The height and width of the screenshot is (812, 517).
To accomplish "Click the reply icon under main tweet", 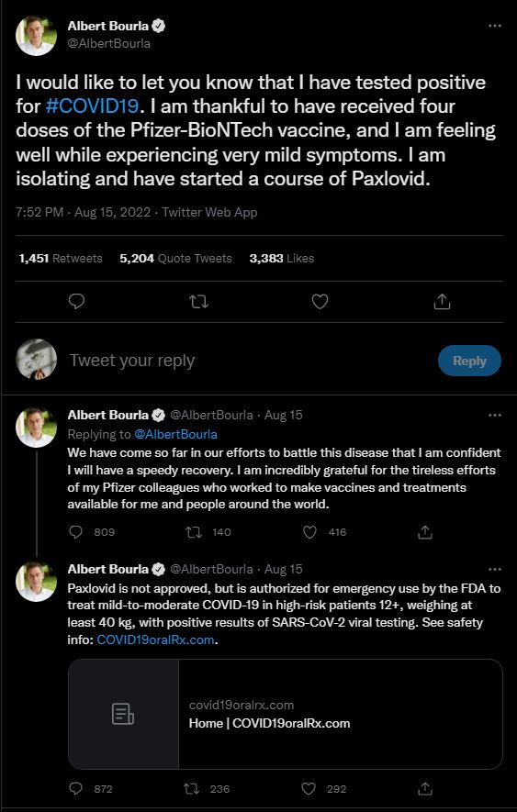I will pyautogui.click(x=76, y=301).
